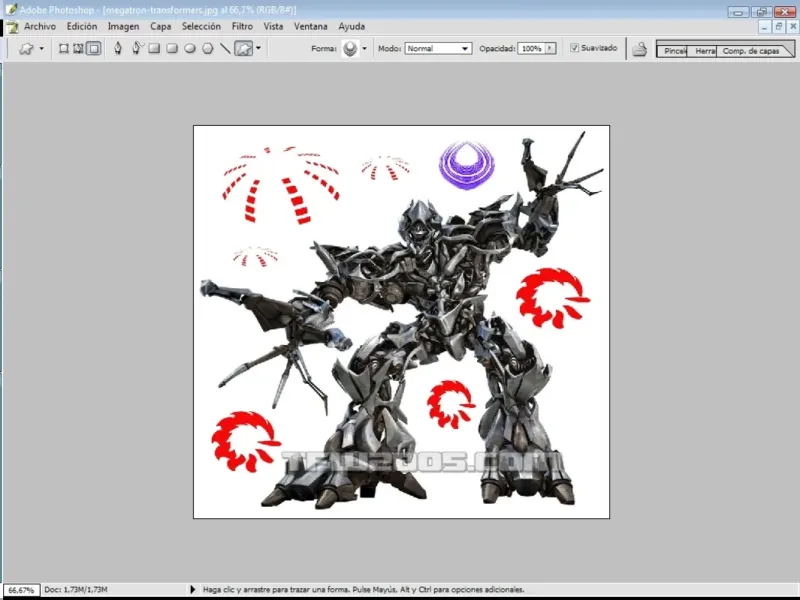Enable Shape Layers drawing mode
This screenshot has height=600, width=800.
(63, 48)
